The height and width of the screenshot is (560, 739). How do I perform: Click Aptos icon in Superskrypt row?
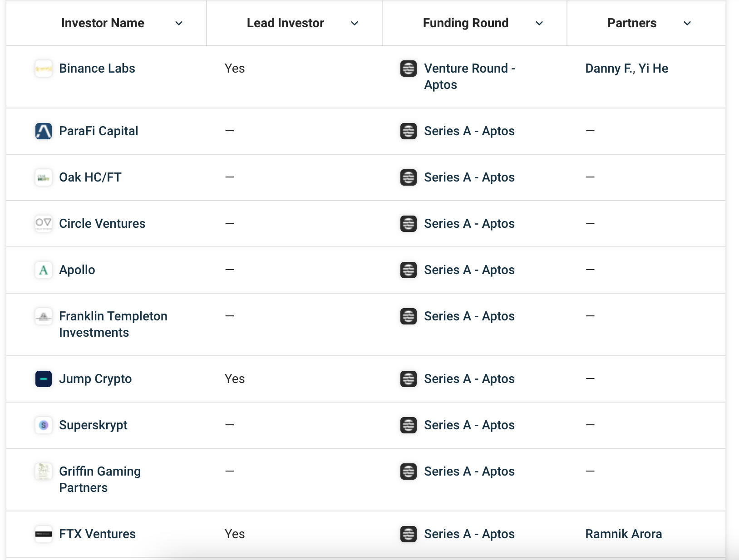409,425
